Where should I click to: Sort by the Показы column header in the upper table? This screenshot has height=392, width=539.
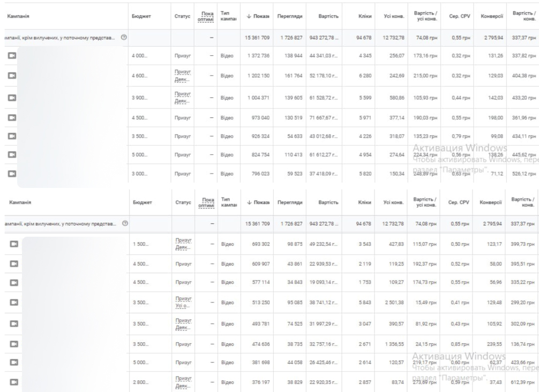coord(258,16)
